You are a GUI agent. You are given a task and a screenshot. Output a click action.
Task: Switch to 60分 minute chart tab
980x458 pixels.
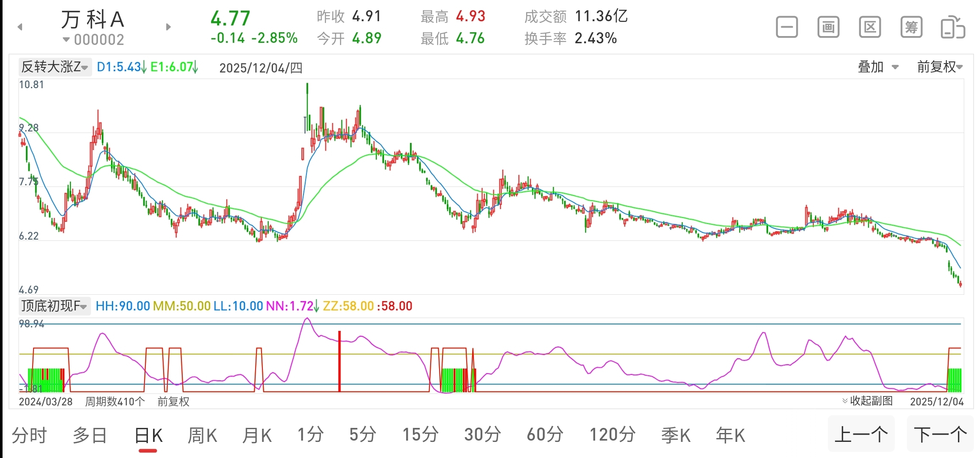coord(545,436)
